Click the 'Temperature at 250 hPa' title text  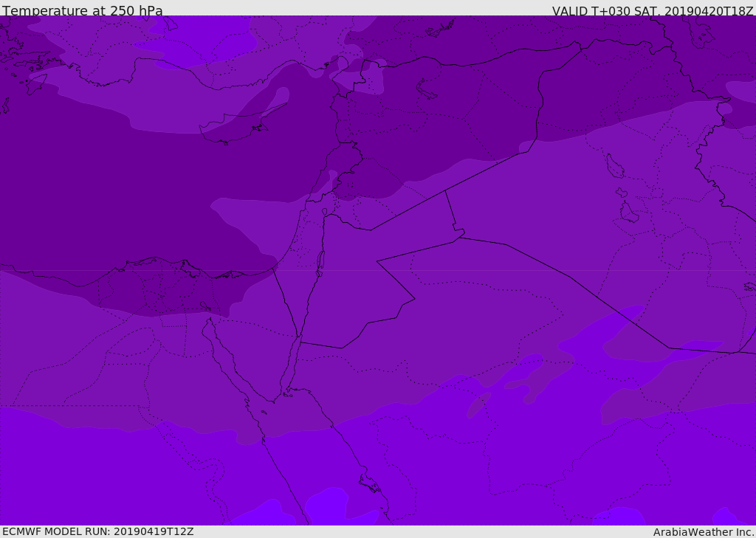pyautogui.click(x=83, y=10)
